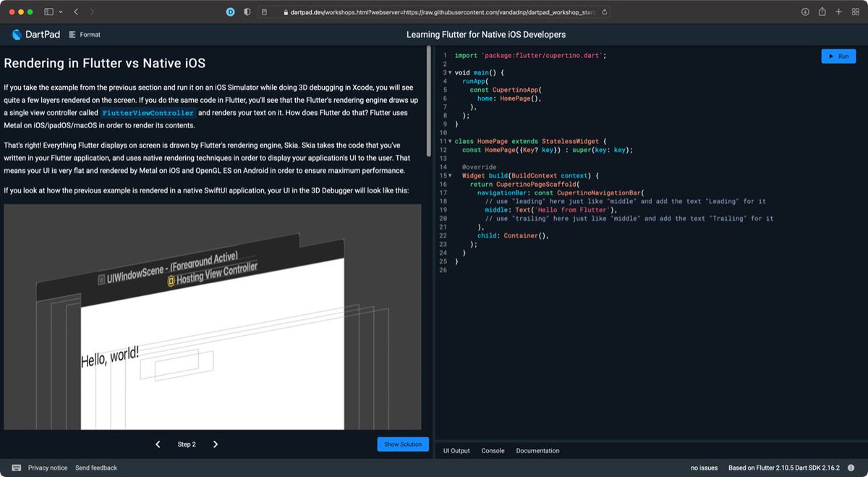Collapse the main() function fold arrow on line 3

450,72
